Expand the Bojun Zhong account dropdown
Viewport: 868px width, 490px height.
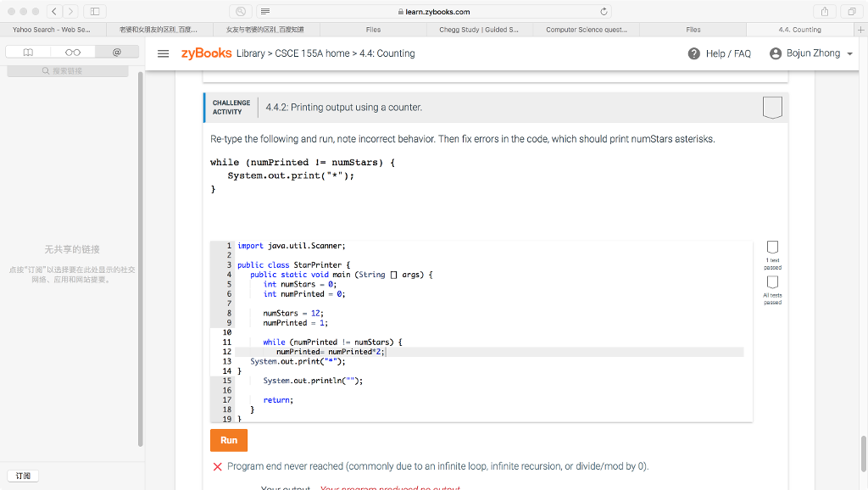(x=849, y=53)
